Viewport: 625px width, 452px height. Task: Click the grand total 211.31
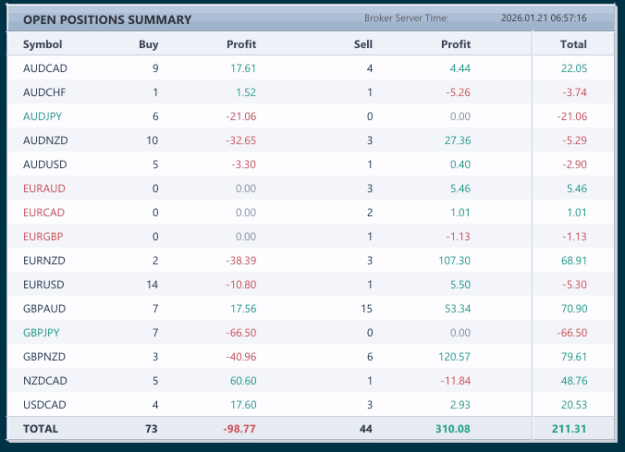pos(569,429)
